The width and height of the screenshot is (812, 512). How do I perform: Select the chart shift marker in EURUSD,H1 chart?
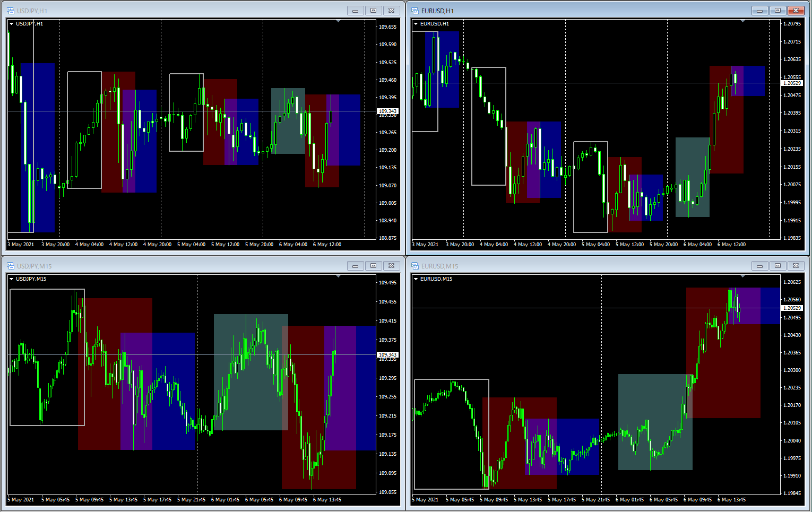[x=743, y=21]
